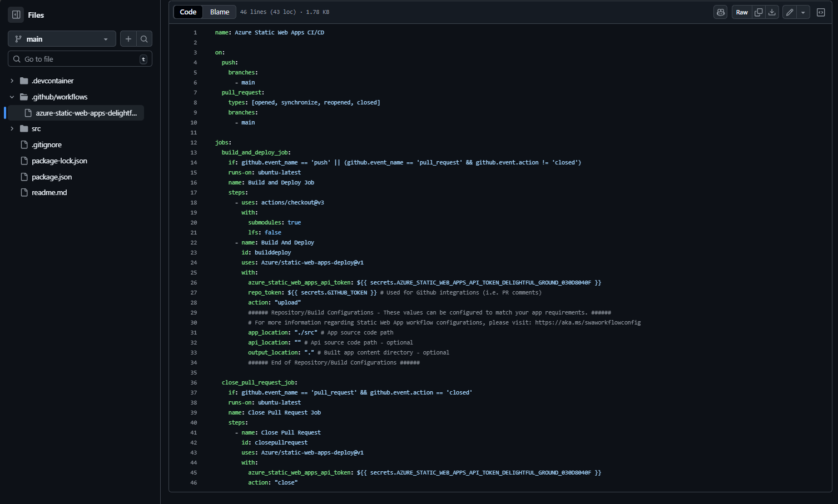Edit this file with pencil icon
This screenshot has height=504, width=838.
click(790, 12)
